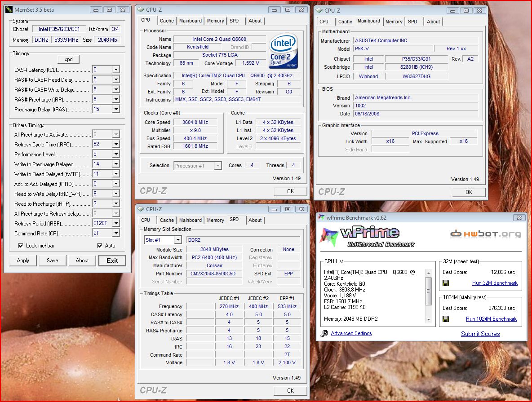Viewport: 532px width, 402px height.
Task: Switch to the Cache tab in the CPU-Z CPU window
Action: 167,21
